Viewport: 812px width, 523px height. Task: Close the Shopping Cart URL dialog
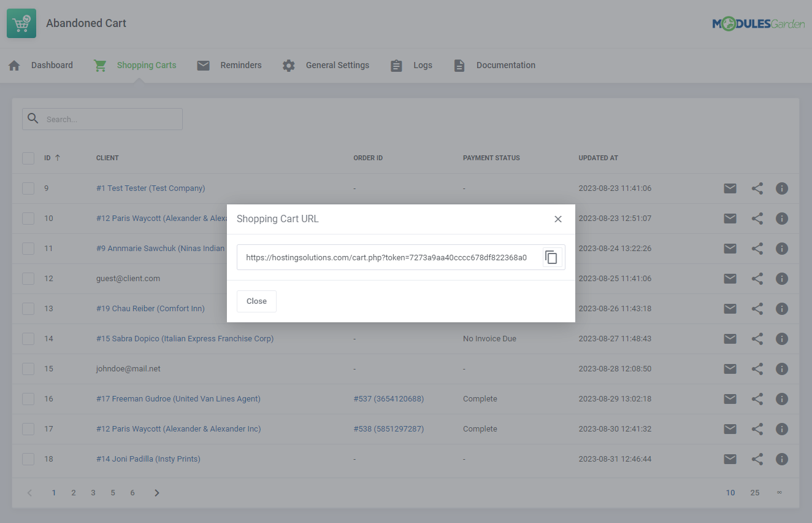click(x=256, y=301)
